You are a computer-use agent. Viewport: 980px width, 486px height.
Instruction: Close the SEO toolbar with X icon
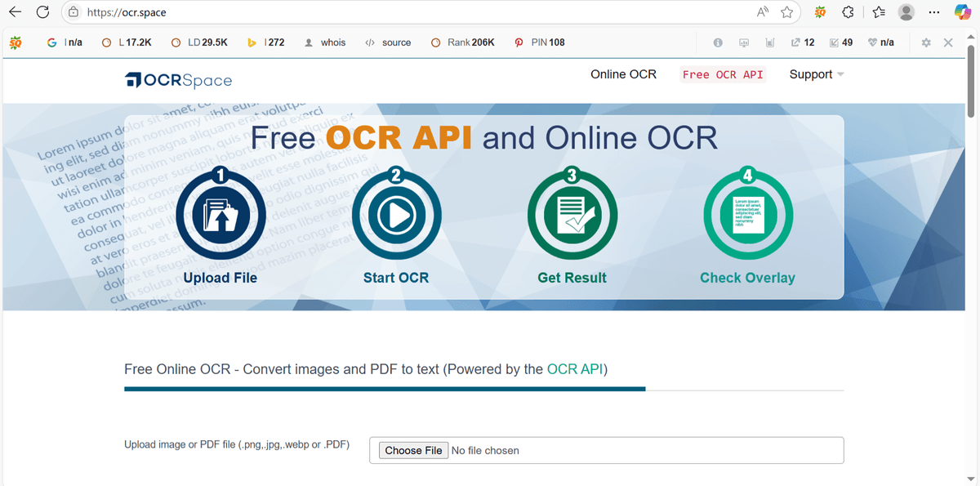[948, 42]
